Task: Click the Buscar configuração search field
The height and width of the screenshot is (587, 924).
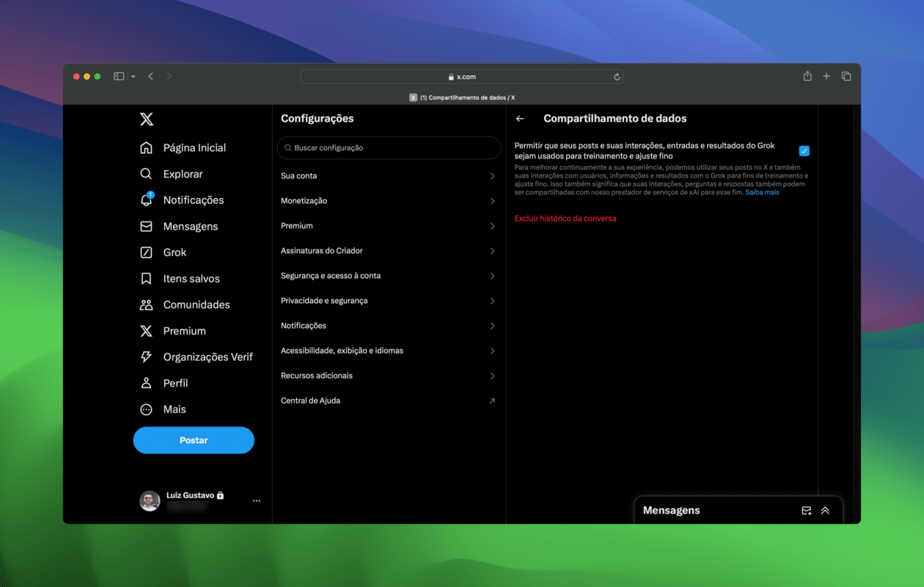Action: (x=389, y=148)
